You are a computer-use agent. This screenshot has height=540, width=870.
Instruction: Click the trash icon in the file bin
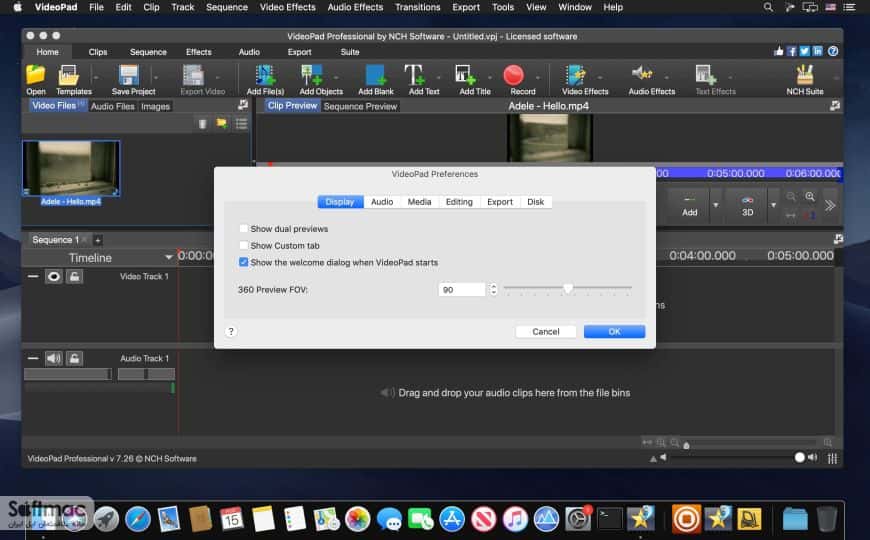(x=203, y=123)
